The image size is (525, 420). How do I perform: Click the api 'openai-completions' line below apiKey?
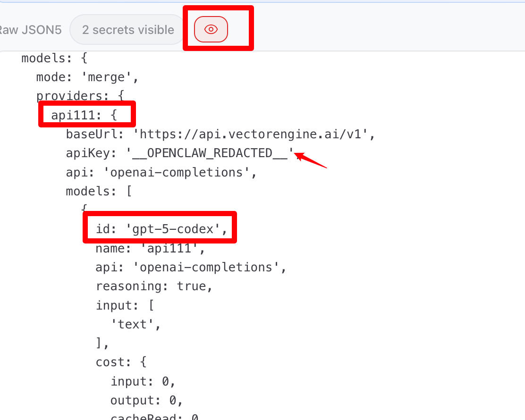coord(161,172)
